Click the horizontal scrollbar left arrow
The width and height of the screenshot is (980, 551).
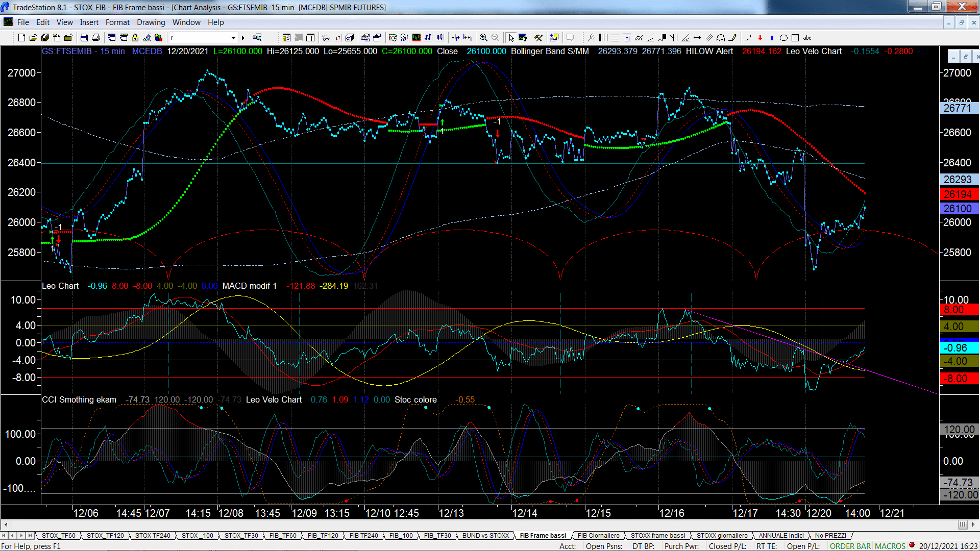[x=6, y=524]
